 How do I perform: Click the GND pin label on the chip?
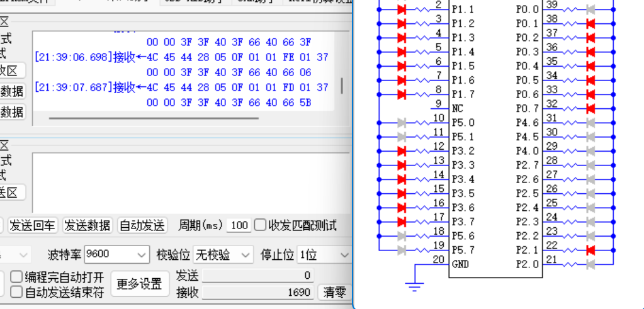click(x=460, y=264)
